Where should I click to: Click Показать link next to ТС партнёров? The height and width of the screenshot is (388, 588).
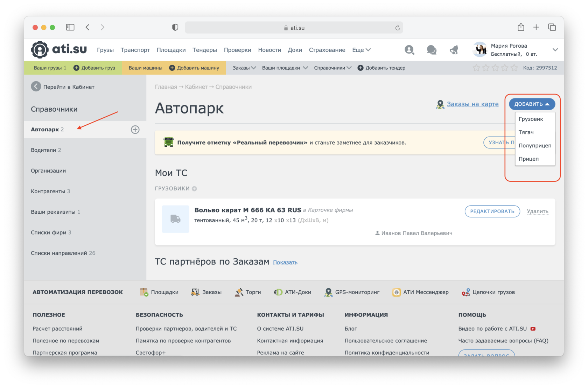pos(285,262)
